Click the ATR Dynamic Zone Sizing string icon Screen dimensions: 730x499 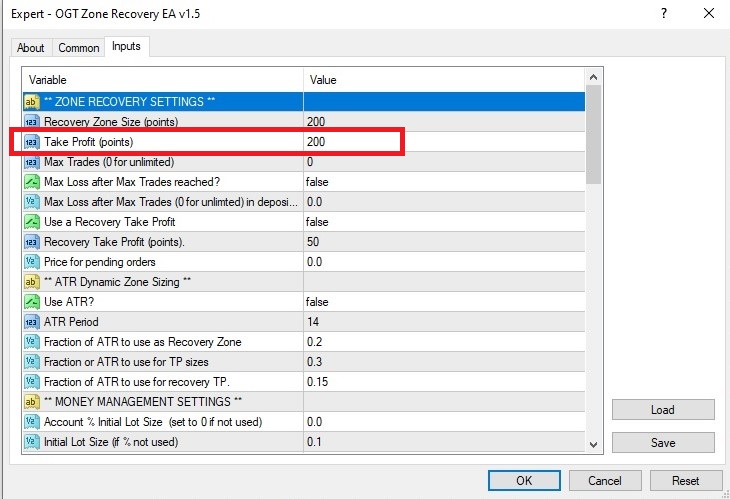click(32, 282)
